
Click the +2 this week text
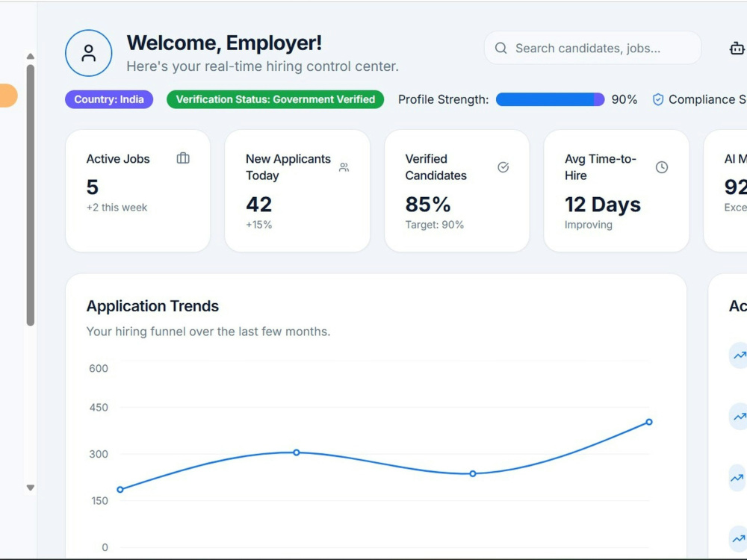(117, 208)
